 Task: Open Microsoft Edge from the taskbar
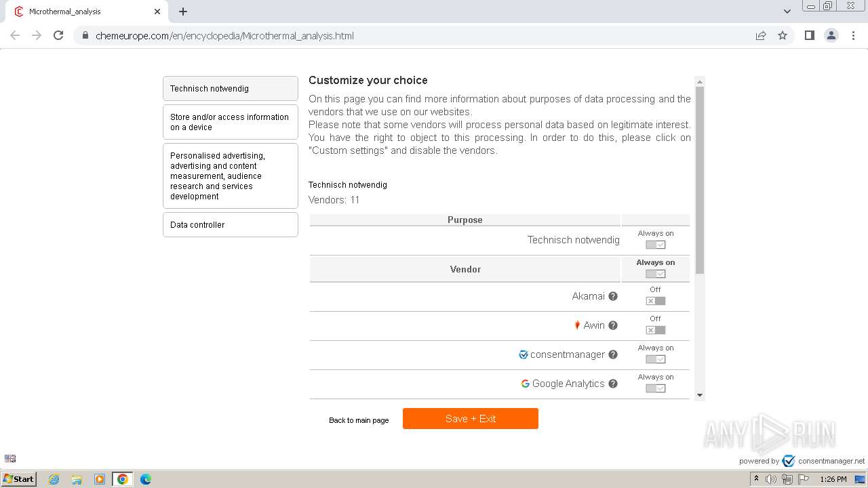tap(145, 479)
